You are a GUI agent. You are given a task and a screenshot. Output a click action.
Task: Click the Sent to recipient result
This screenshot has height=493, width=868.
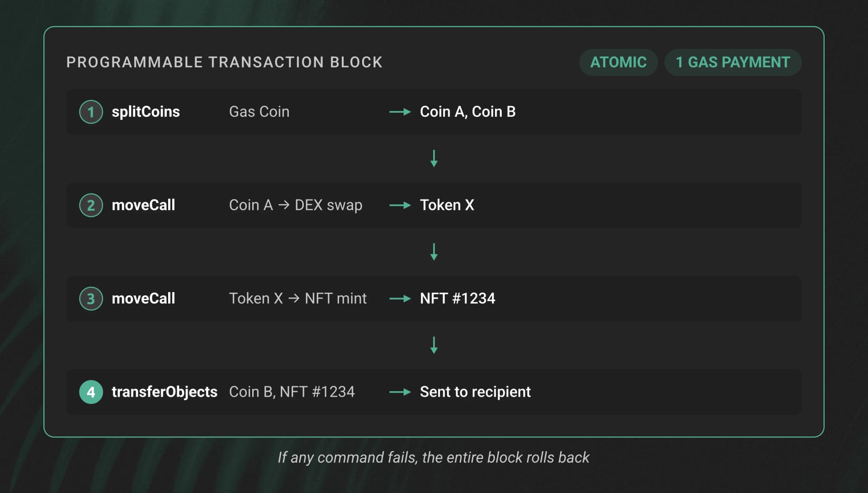pyautogui.click(x=475, y=392)
